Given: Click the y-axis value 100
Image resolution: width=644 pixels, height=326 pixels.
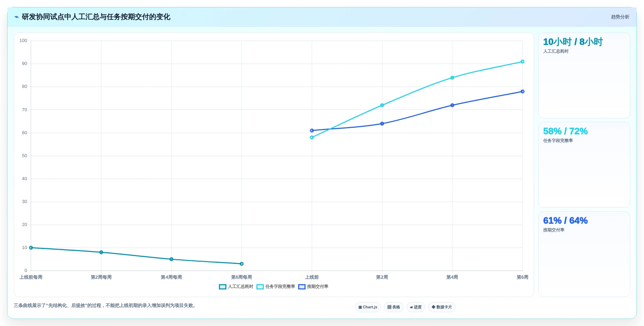Looking at the screenshot, I should pyautogui.click(x=23, y=41).
